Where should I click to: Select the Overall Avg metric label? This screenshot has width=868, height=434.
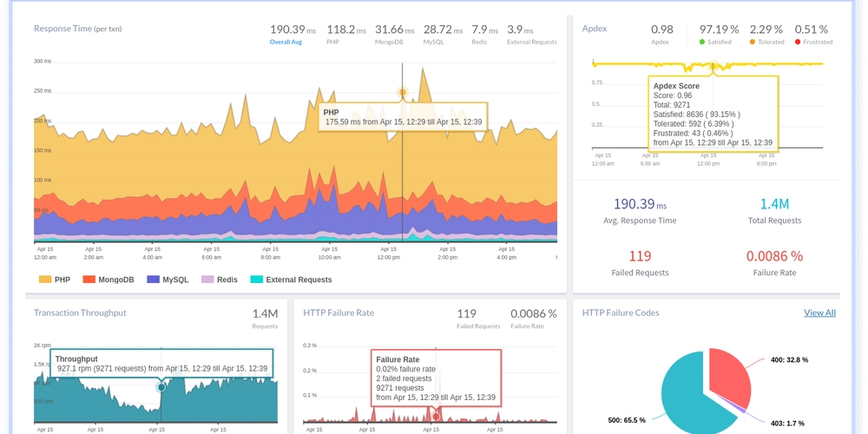[x=286, y=42]
